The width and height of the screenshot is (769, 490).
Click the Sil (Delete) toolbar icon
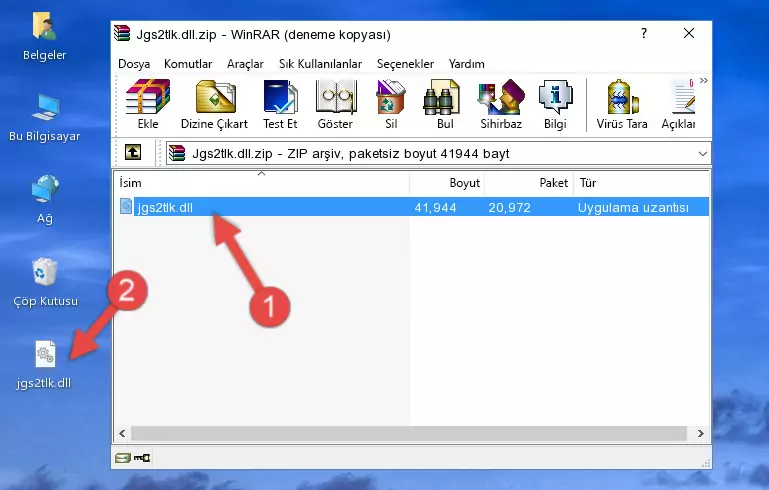391,104
